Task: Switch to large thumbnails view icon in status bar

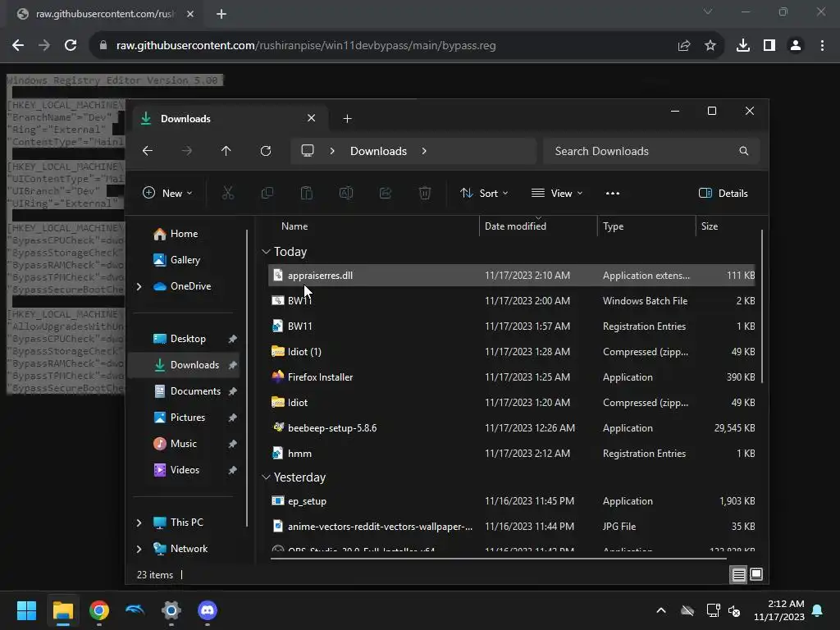Action: [756, 575]
